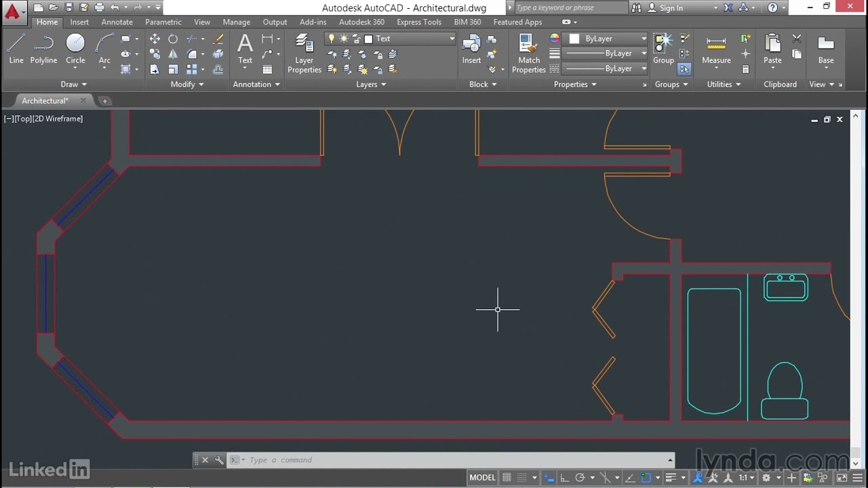Viewport: 868px width, 488px height.
Task: Click the Text layer color swatch
Action: (x=368, y=39)
